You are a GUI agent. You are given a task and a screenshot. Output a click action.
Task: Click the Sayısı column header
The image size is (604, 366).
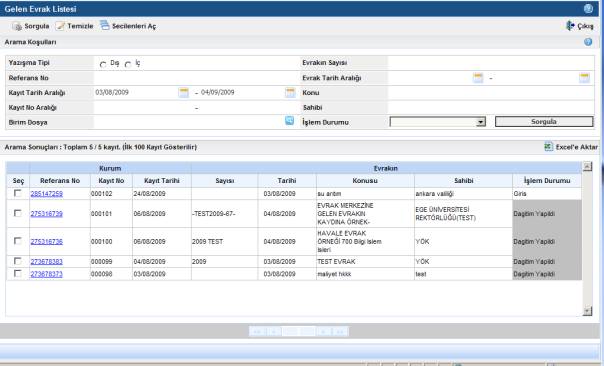point(225,181)
